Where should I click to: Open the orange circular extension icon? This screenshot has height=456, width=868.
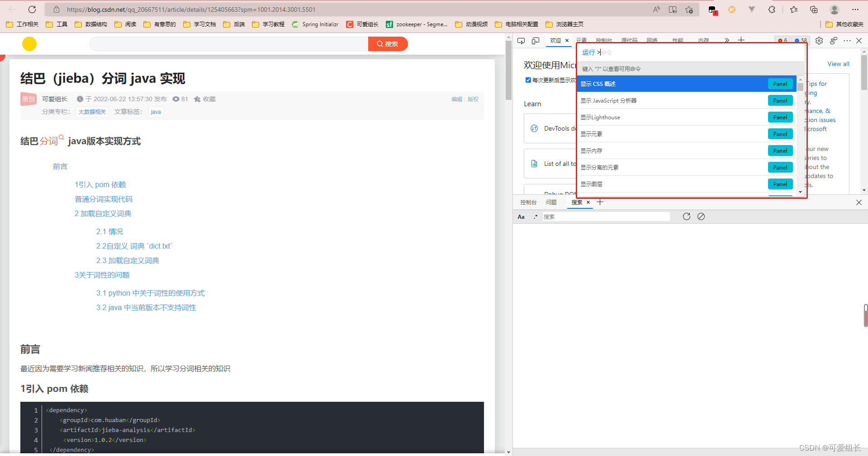pos(732,9)
